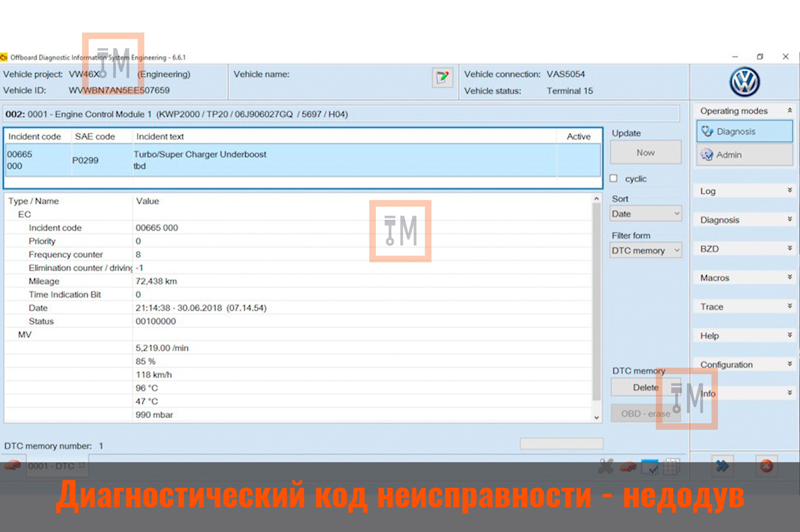This screenshot has height=532, width=800.
Task: Click the tools wrench icon in bottom toolbar
Action: pos(606,466)
